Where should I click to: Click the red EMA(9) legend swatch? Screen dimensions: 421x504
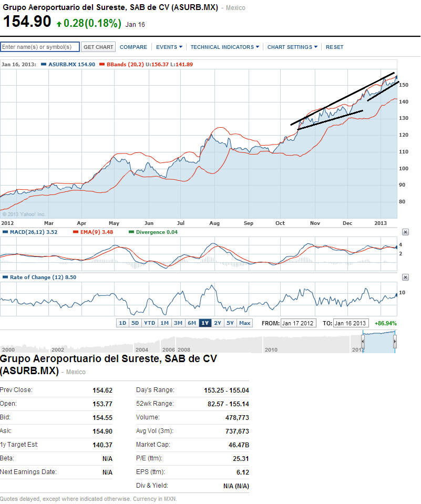[76, 232]
